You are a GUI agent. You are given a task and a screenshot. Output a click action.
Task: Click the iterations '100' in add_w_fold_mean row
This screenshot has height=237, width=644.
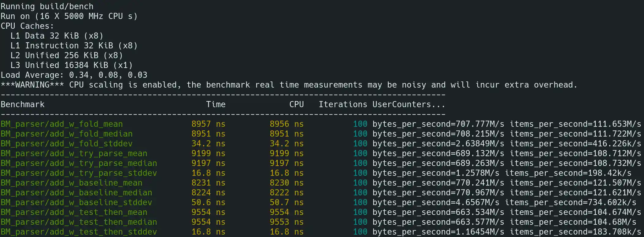coord(360,124)
